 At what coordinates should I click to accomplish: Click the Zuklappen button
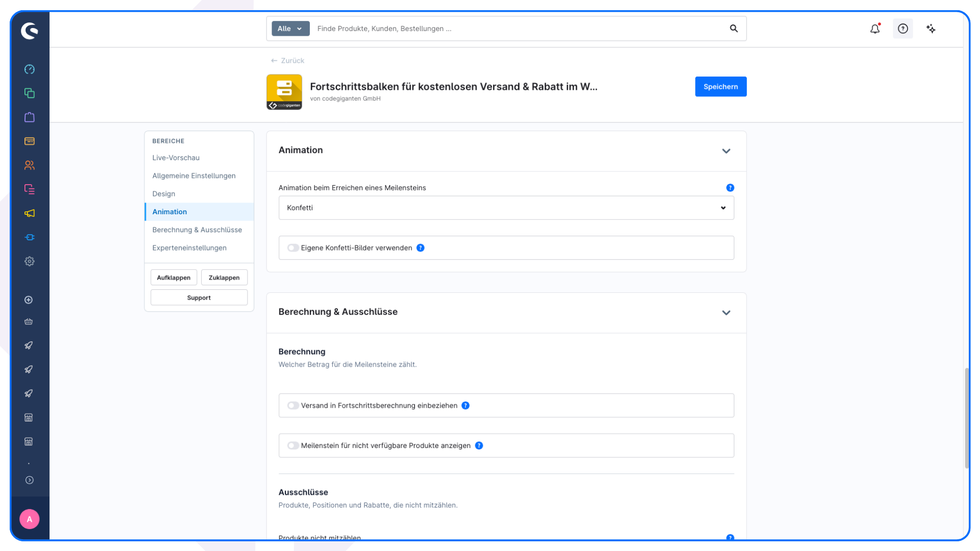[x=224, y=278]
